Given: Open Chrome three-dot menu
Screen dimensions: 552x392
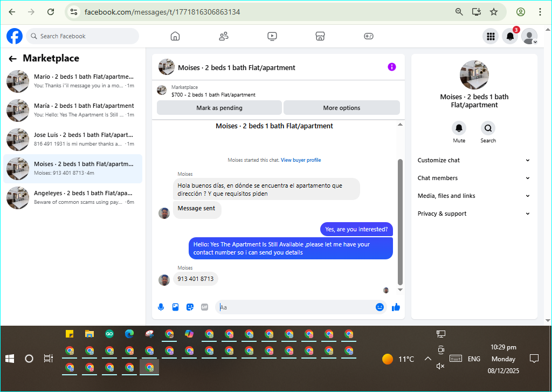Looking at the screenshot, I should click(540, 12).
